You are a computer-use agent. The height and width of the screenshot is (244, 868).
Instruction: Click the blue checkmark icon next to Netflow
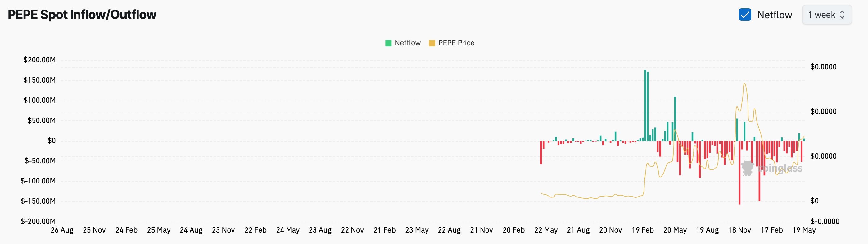pyautogui.click(x=745, y=15)
